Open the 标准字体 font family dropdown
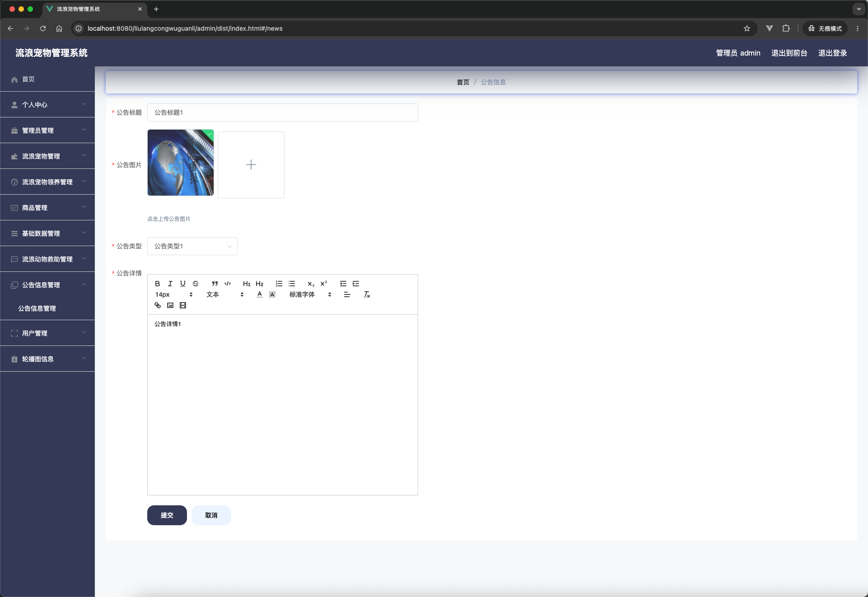The image size is (868, 597). [310, 294]
